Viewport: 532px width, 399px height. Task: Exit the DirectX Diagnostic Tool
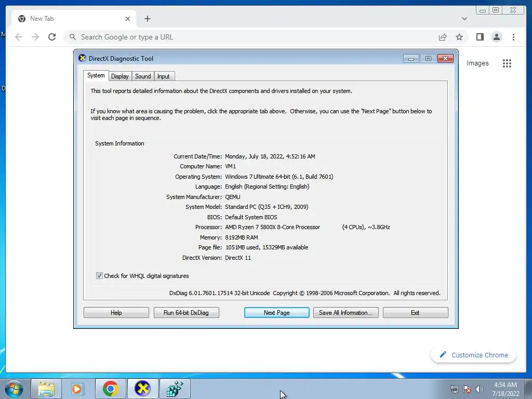(415, 312)
